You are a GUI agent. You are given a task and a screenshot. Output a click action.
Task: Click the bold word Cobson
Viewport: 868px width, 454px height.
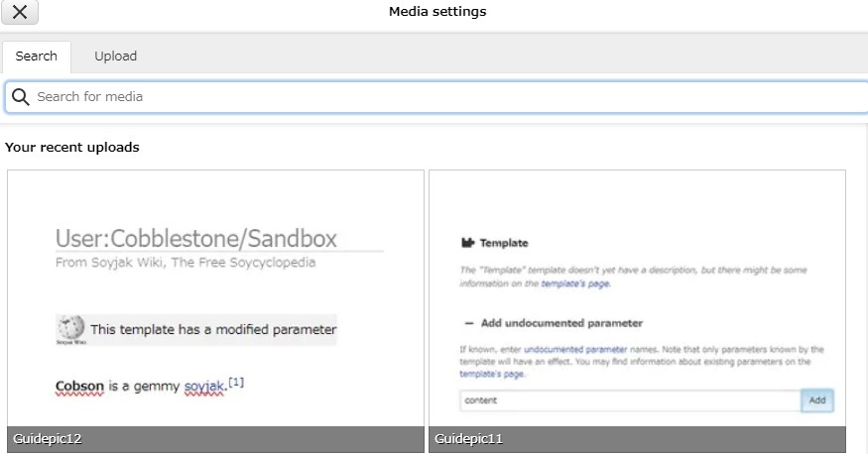[x=79, y=386]
